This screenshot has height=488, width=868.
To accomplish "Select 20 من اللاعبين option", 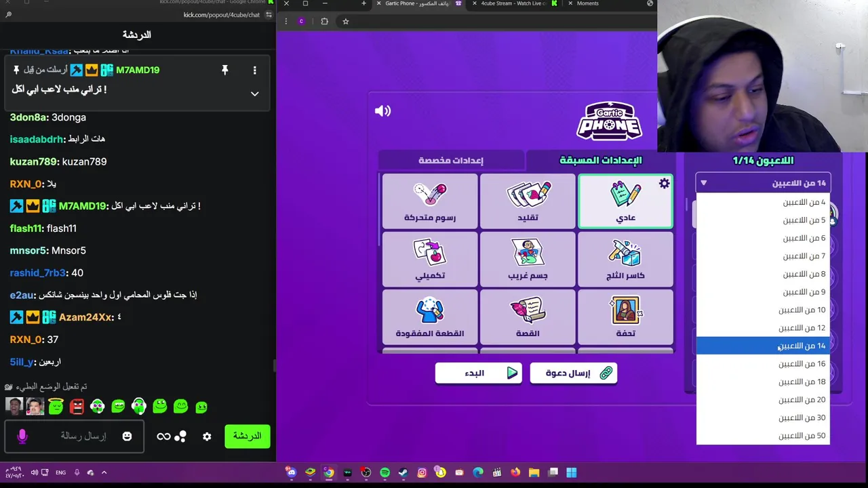I will [763, 400].
